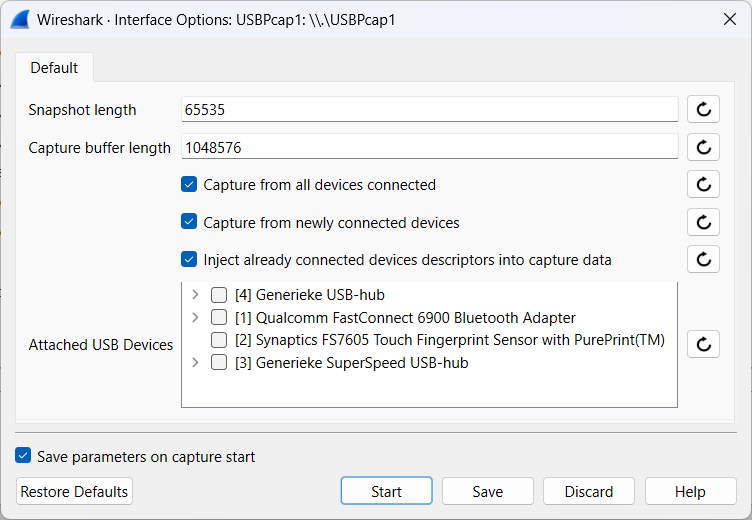752x520 pixels.
Task: Reset 'Capture from all devices connected' option
Action: pos(703,184)
